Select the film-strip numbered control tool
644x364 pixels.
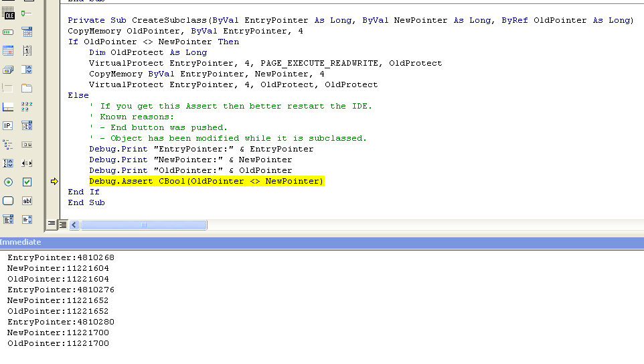pos(27,50)
